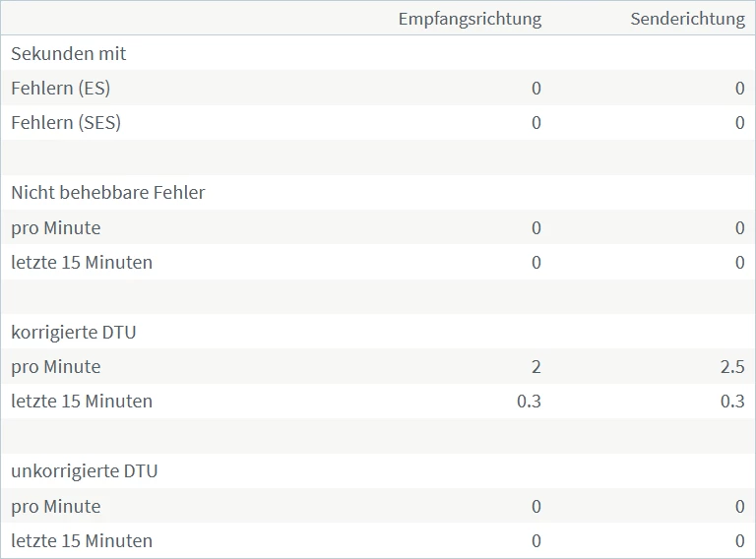756x559 pixels.
Task: Click the Senderichtung column header
Action: [687, 20]
